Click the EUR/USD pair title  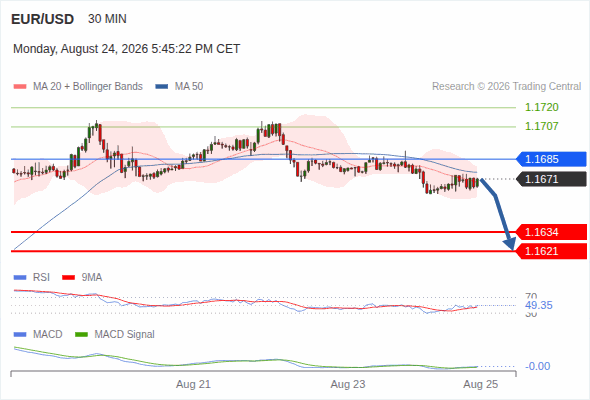point(43,19)
